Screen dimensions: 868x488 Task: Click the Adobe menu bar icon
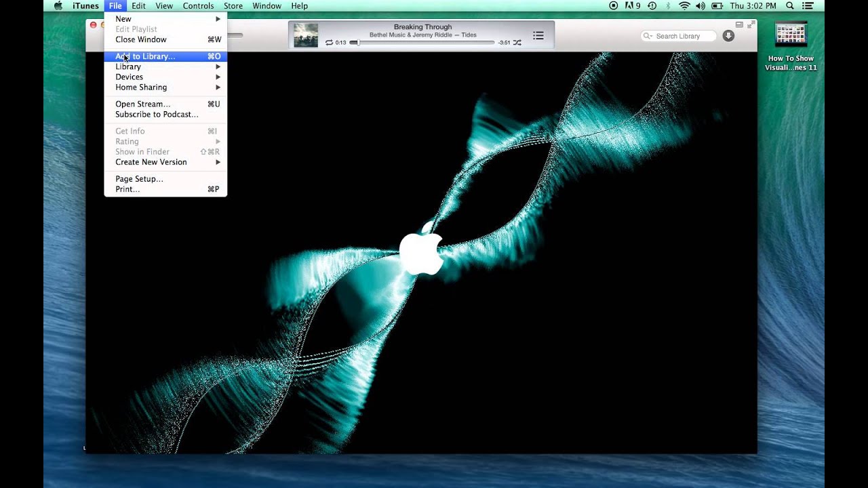click(632, 6)
